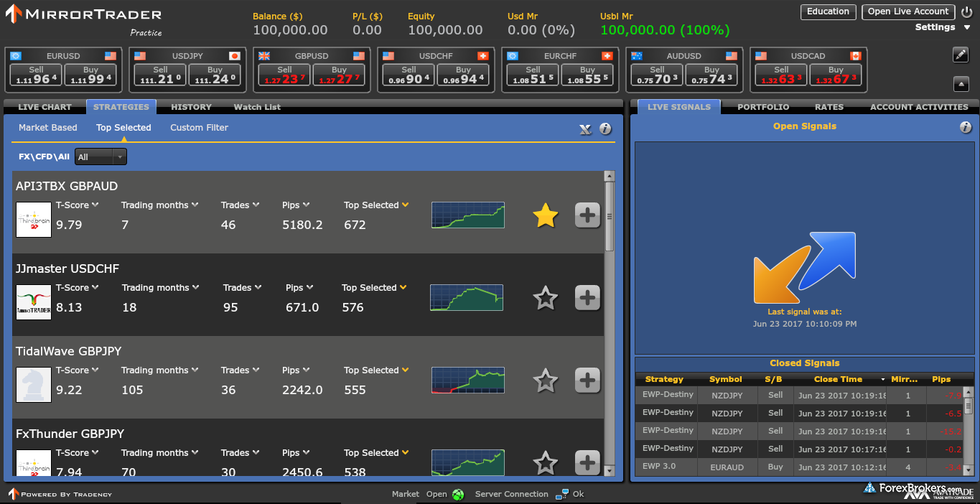This screenshot has height=504, width=980.
Task: Click the UK flag on GBPUSD tile
Action: point(264,55)
